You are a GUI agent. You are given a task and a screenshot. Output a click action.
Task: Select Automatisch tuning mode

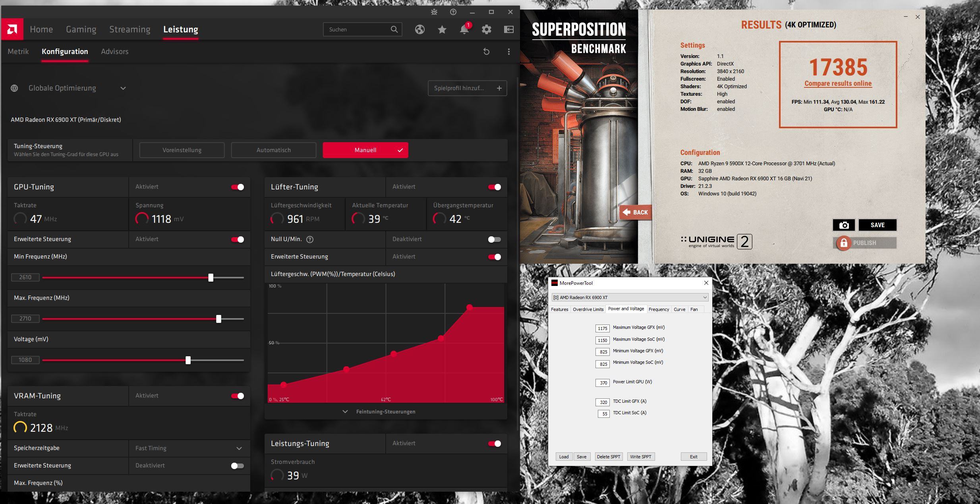(x=274, y=150)
